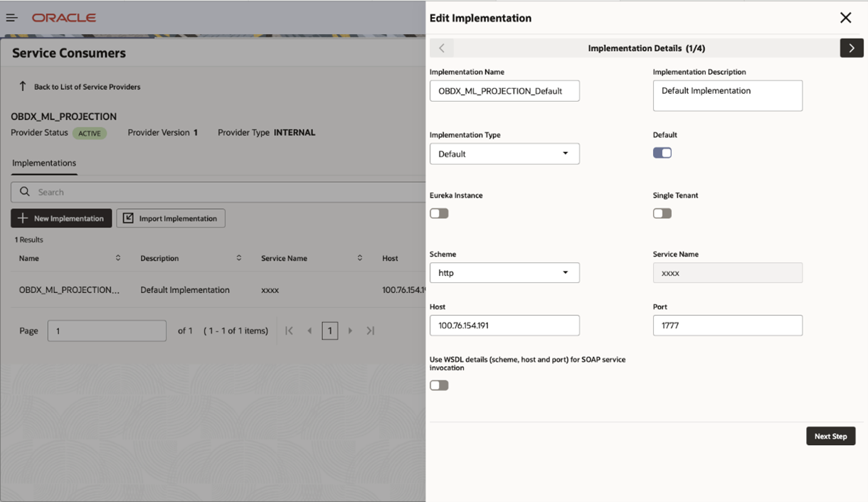
Task: Click the Next Step button
Action: pos(831,436)
